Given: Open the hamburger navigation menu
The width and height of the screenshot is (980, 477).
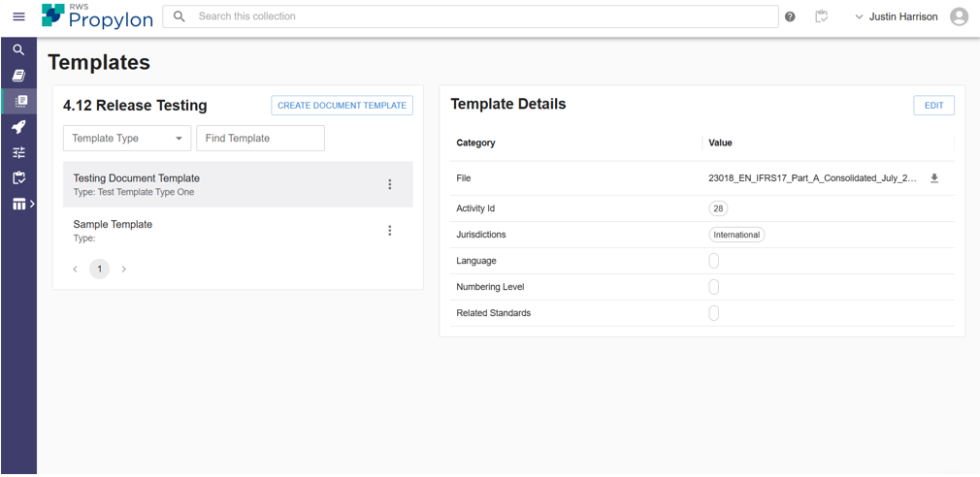Looking at the screenshot, I should 18,16.
